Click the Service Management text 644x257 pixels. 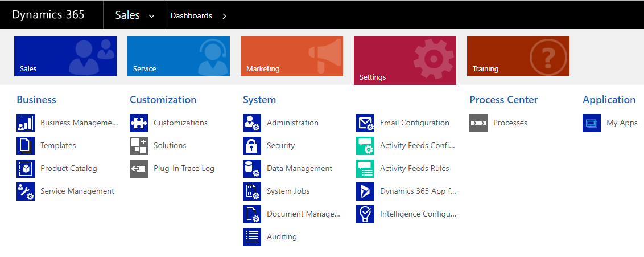tap(77, 191)
